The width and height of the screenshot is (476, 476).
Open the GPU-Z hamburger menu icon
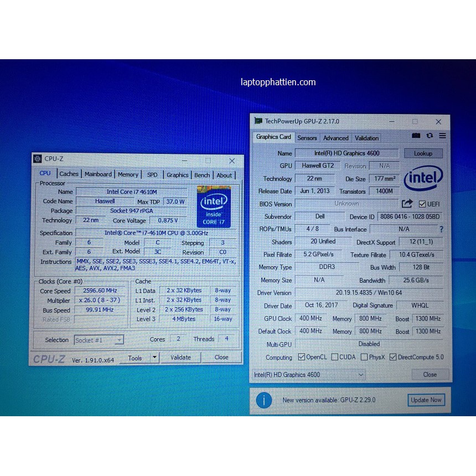[442, 136]
